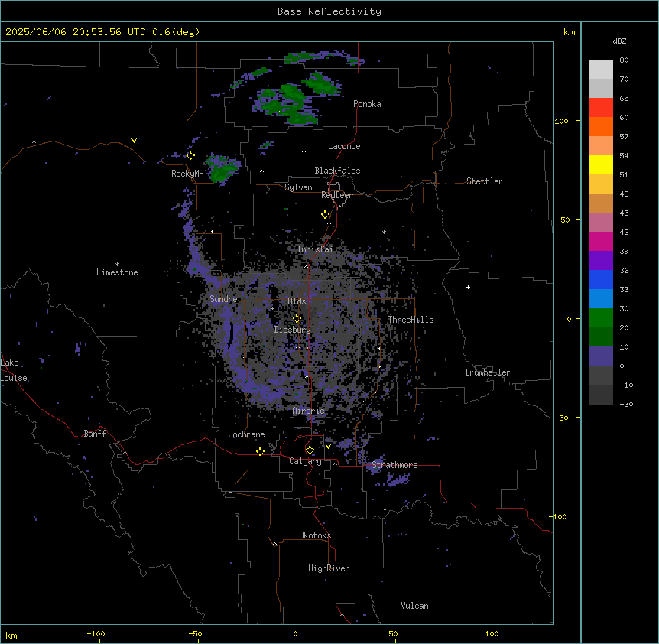Viewport: 659px width, 644px height.
Task: Select the red 60 to 65 dBZ legend swatch
Action: 601,107
